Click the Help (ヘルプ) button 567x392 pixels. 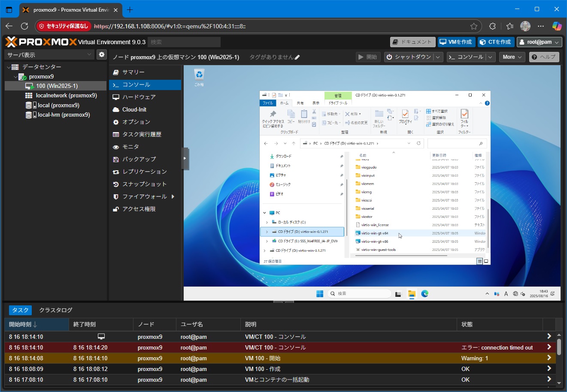point(544,57)
